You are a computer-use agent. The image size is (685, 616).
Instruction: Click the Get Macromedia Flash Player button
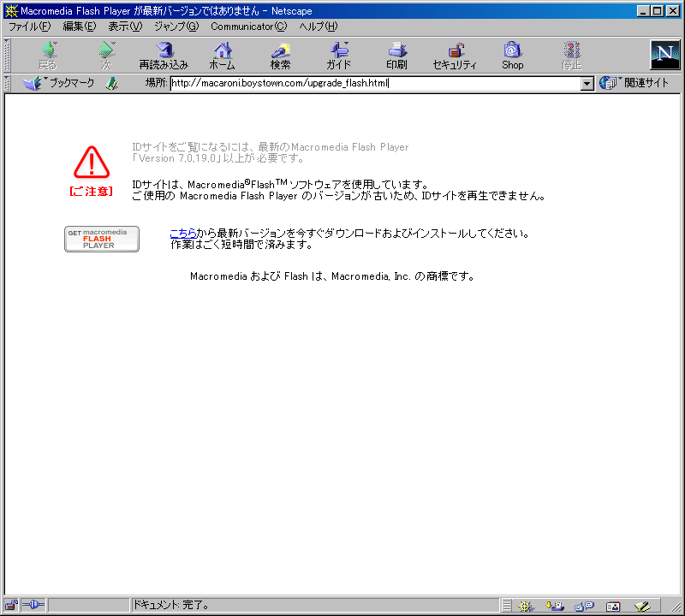(102, 239)
